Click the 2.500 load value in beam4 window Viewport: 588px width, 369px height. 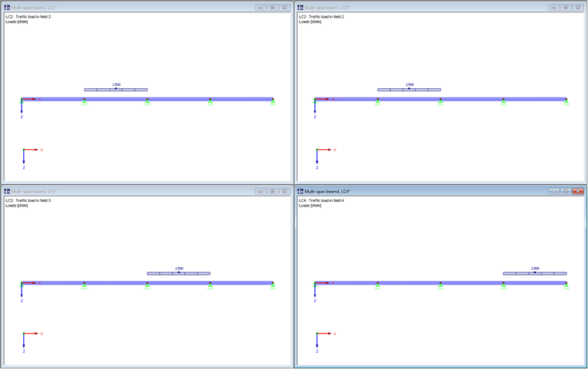coord(535,268)
